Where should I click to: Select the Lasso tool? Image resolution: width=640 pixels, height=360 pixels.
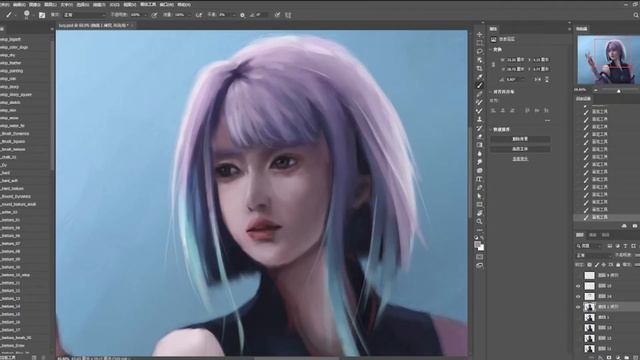click(x=480, y=51)
